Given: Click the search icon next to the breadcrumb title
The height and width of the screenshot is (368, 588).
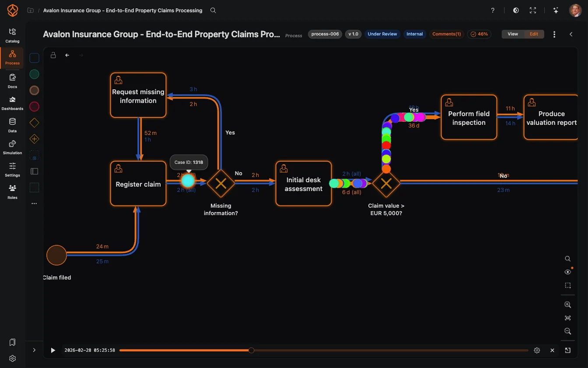Looking at the screenshot, I should pyautogui.click(x=213, y=10).
